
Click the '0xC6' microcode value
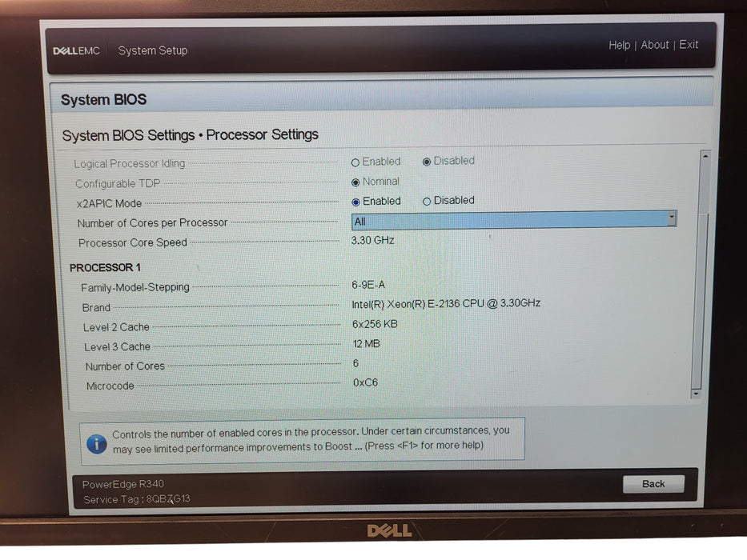(365, 382)
